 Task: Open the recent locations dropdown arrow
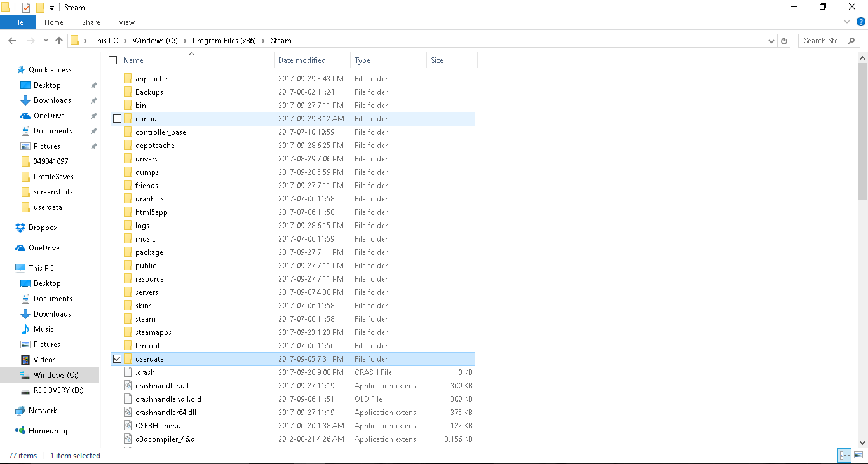click(46, 41)
